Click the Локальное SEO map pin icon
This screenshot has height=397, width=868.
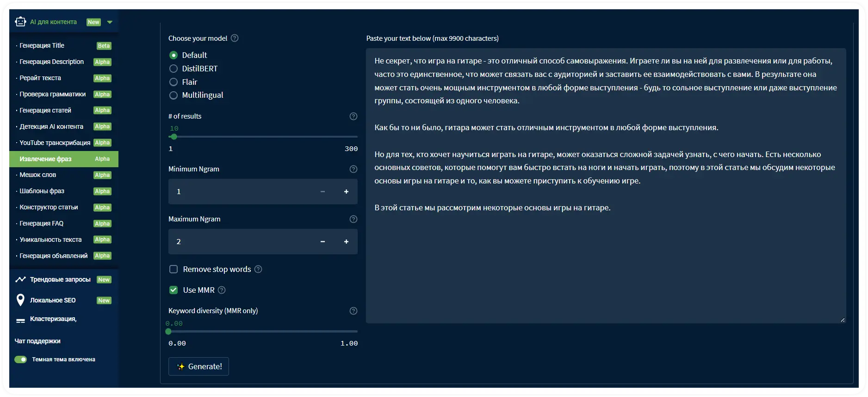20,300
